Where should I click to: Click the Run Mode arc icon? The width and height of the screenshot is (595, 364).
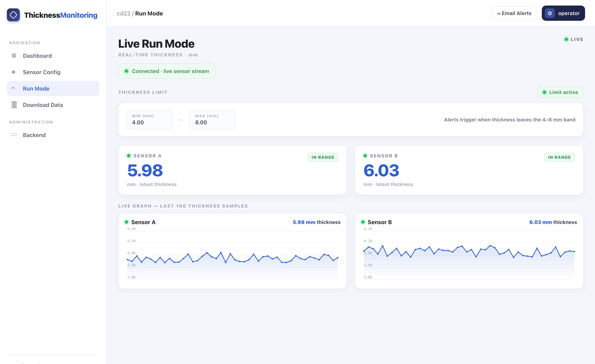[13, 89]
